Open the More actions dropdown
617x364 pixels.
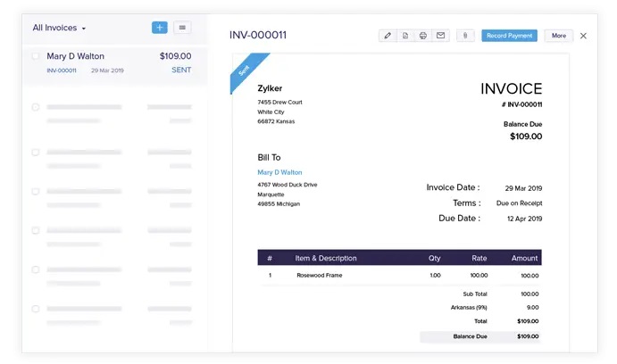(x=558, y=36)
